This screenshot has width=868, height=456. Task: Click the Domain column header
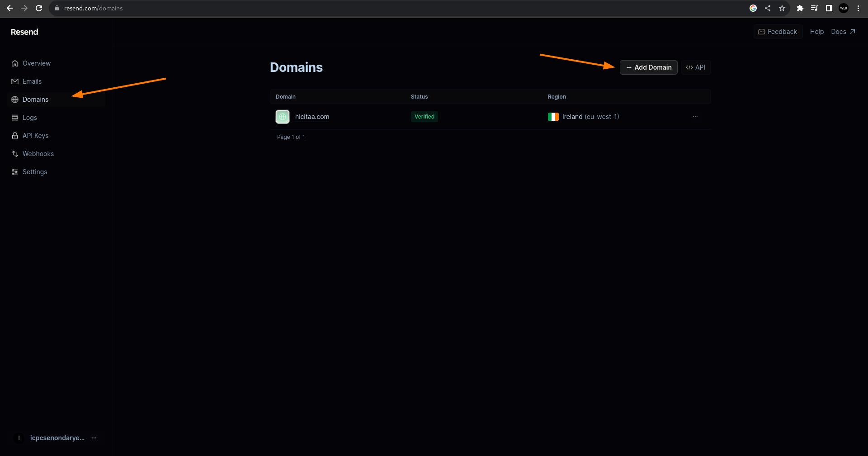(286, 97)
